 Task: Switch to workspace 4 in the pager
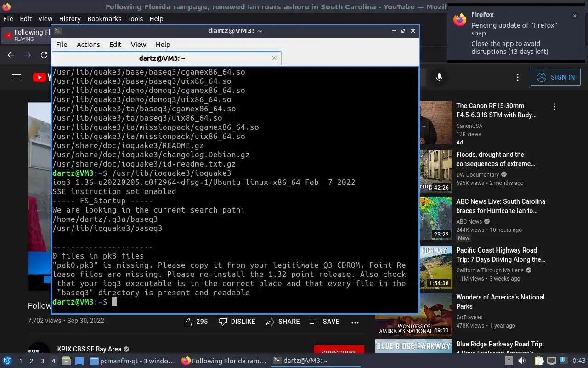coord(53,361)
